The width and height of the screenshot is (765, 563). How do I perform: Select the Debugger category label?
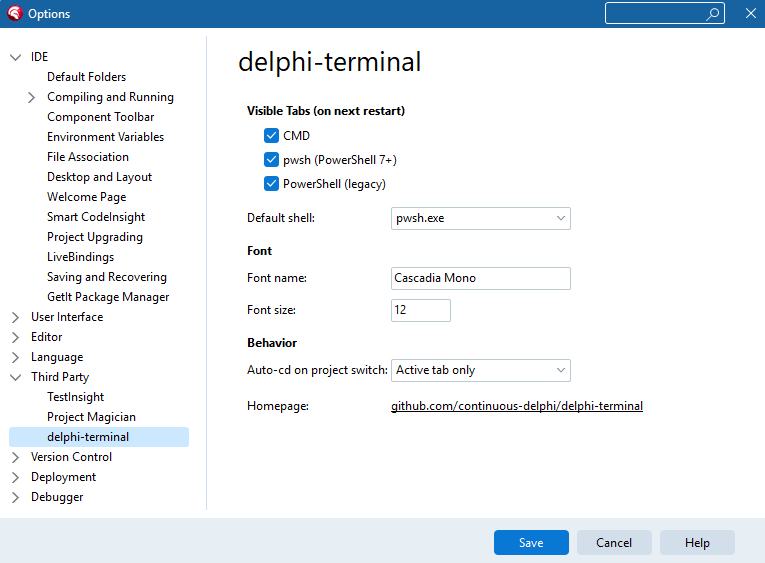click(57, 497)
